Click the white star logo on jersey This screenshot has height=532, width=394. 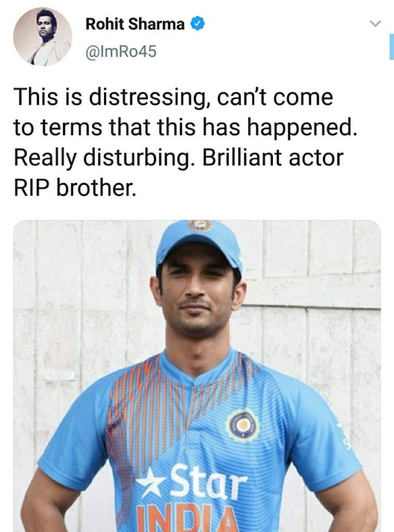click(152, 482)
